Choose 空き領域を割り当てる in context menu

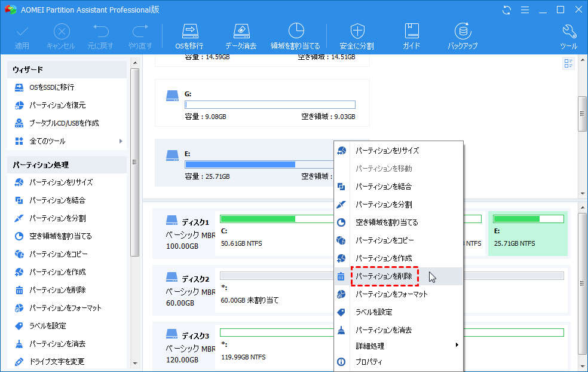click(399, 222)
